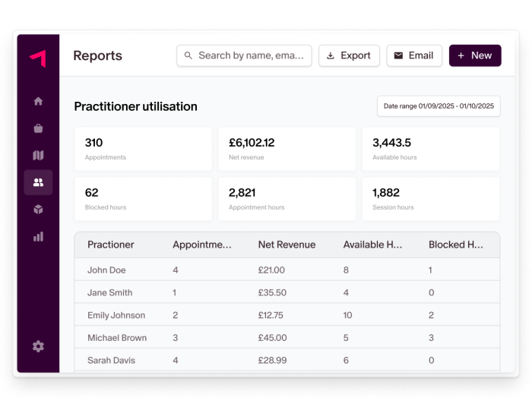Click the 3,443.5 Available hours card
532x407 pixels.
431,149
